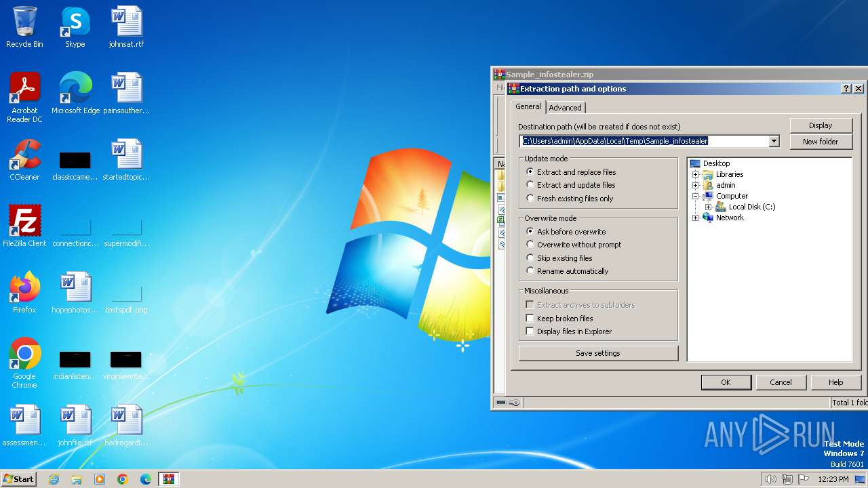Image resolution: width=868 pixels, height=488 pixels.
Task: Open Firefox desktop shortcut
Action: coord(24,293)
